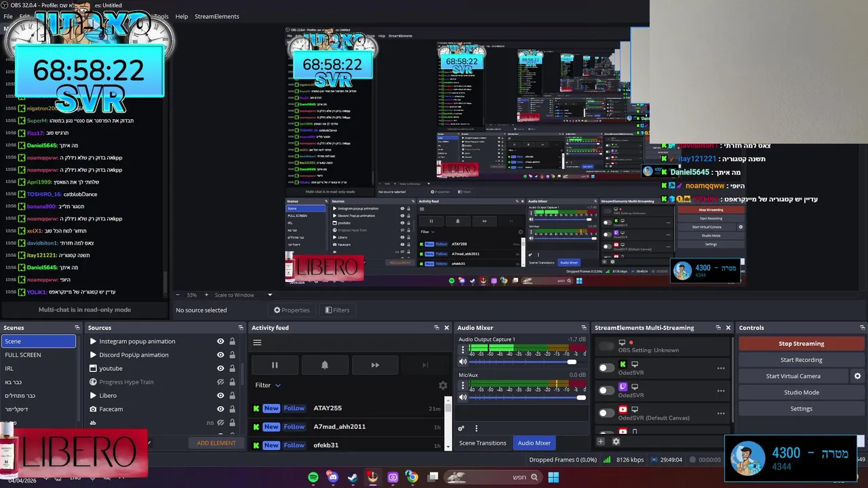868x488 pixels.
Task: Skip alert with fast-forward button in Activity feed
Action: pos(375,365)
